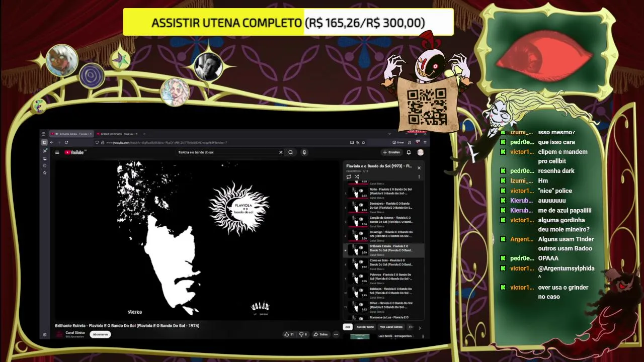Subscribe with the Abonnieren button
The width and height of the screenshot is (644, 362).
tap(100, 334)
